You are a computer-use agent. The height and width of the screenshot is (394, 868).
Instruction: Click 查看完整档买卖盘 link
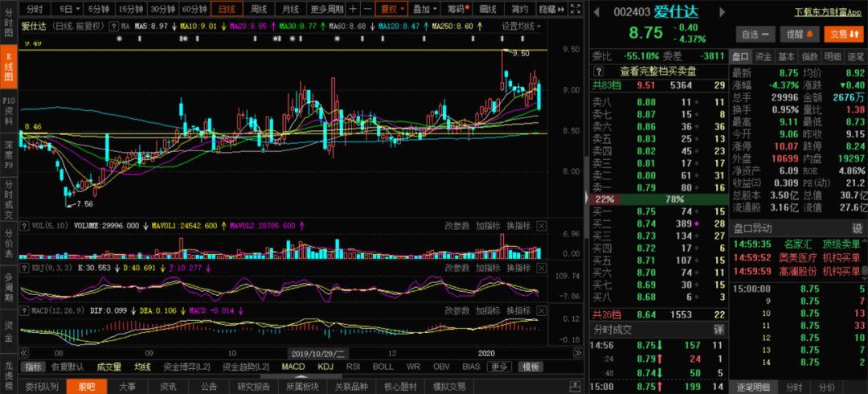coord(657,71)
